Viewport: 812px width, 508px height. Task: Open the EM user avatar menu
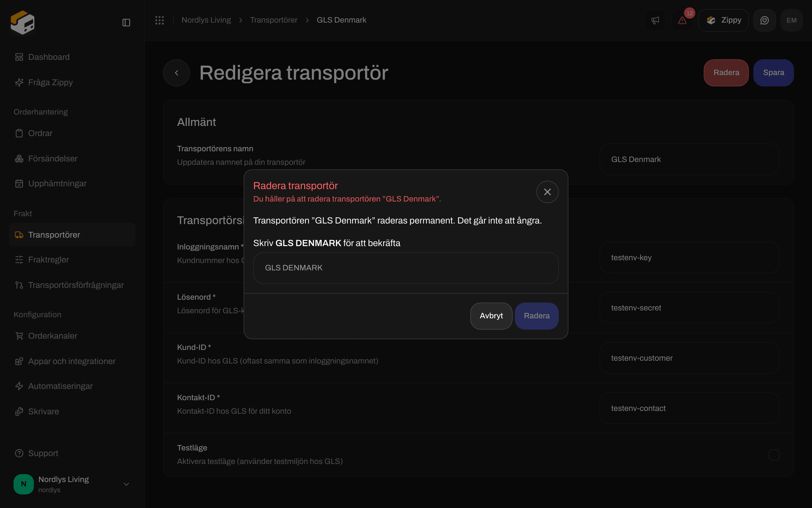pos(791,21)
